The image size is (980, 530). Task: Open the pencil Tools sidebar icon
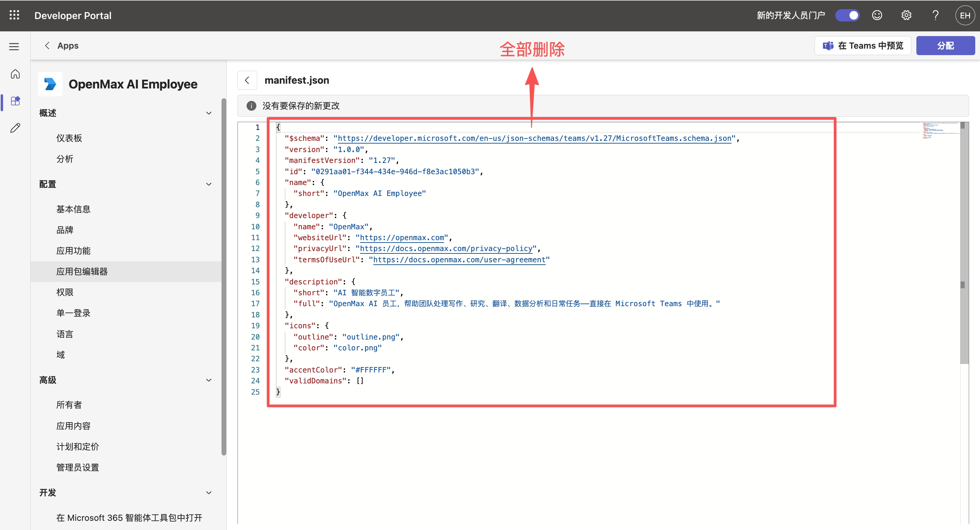(x=15, y=128)
